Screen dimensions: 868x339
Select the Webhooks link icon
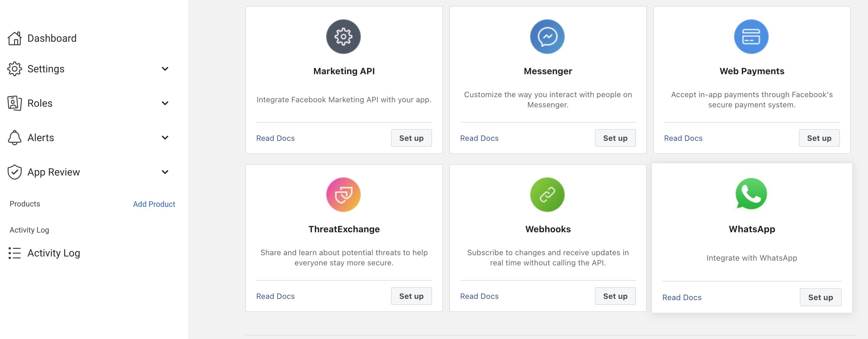click(547, 194)
